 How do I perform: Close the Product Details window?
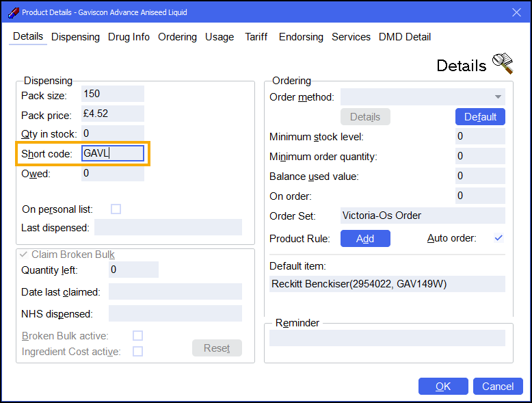(516, 12)
